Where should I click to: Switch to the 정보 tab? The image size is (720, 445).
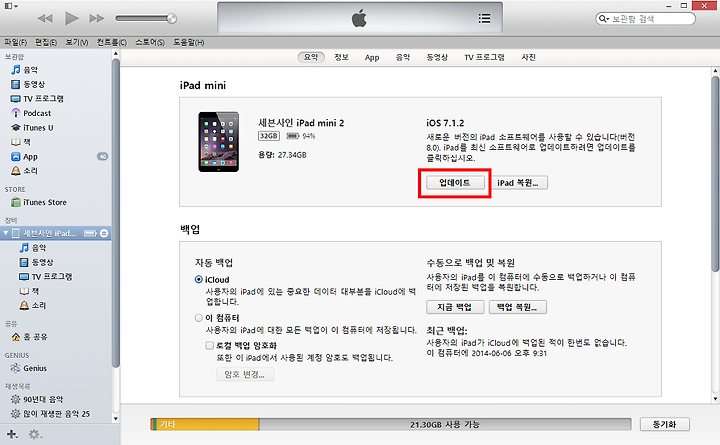click(341, 57)
